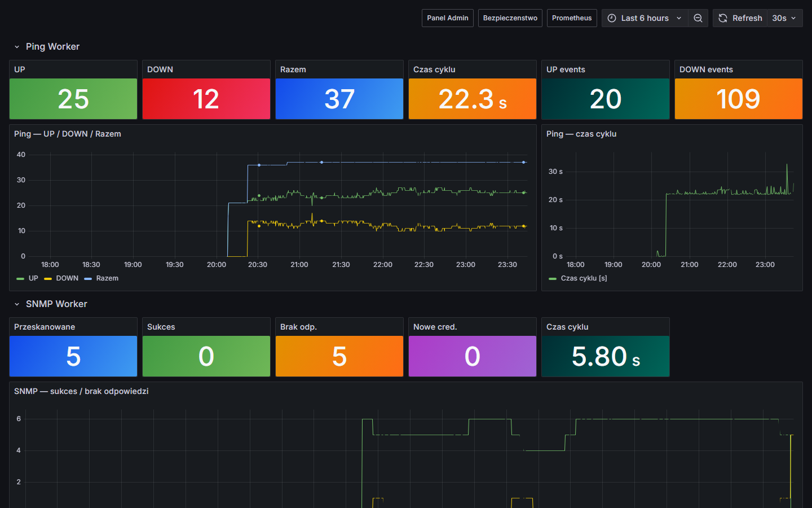Click the Refresh dashboard icon button
The height and width of the screenshot is (508, 812).
tap(723, 18)
